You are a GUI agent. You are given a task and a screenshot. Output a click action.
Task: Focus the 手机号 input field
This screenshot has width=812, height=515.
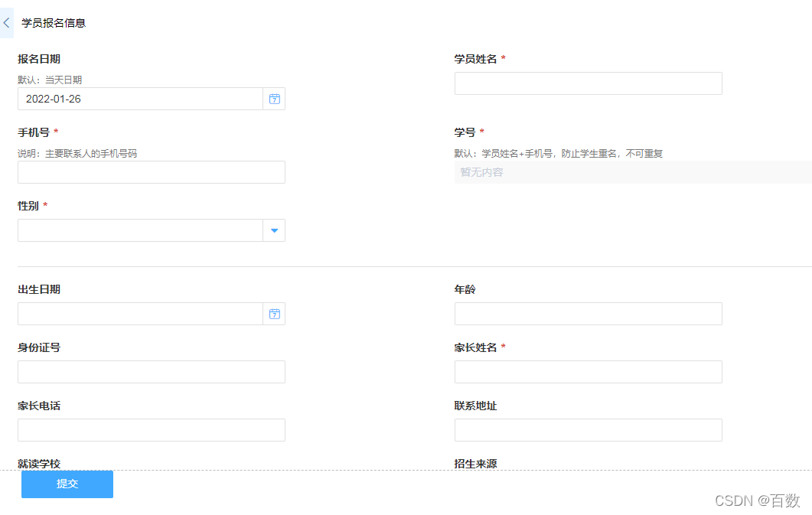coord(152,172)
